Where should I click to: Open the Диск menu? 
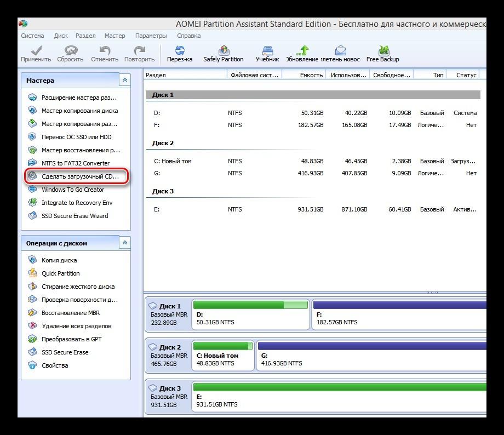61,36
